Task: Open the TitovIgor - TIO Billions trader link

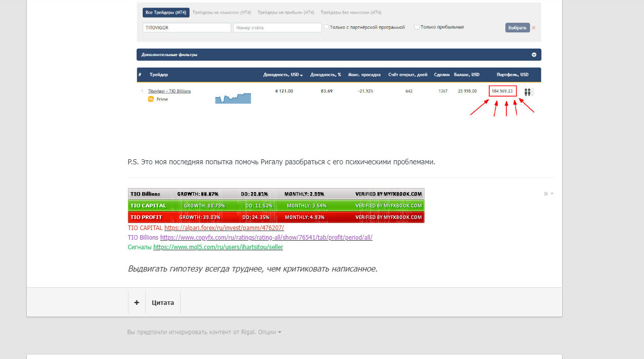Action: (x=169, y=91)
